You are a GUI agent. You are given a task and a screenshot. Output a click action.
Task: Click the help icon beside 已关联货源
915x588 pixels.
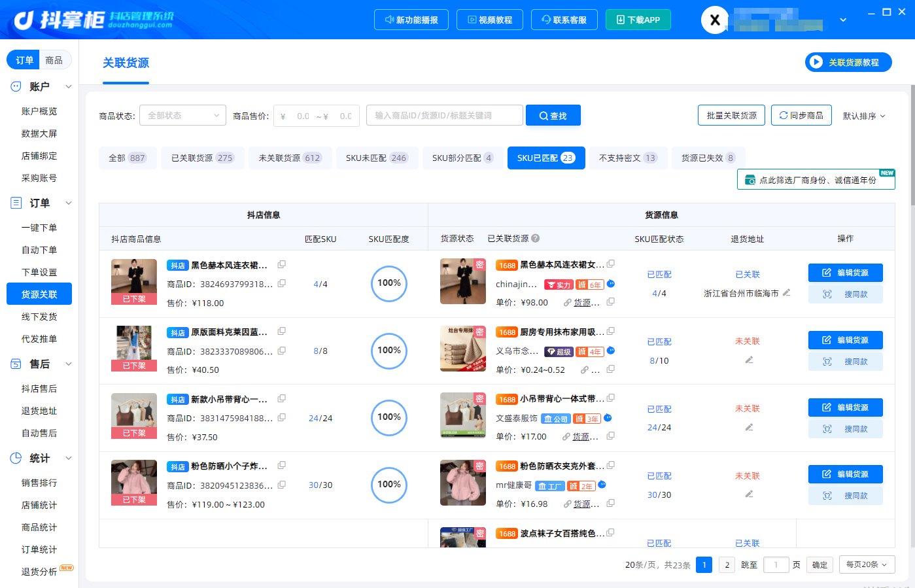535,239
